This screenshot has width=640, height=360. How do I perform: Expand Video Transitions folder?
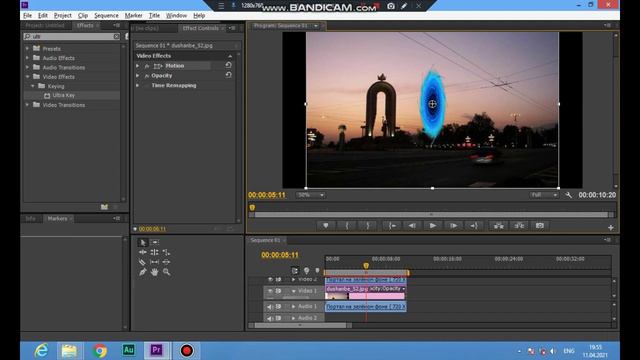click(x=27, y=105)
